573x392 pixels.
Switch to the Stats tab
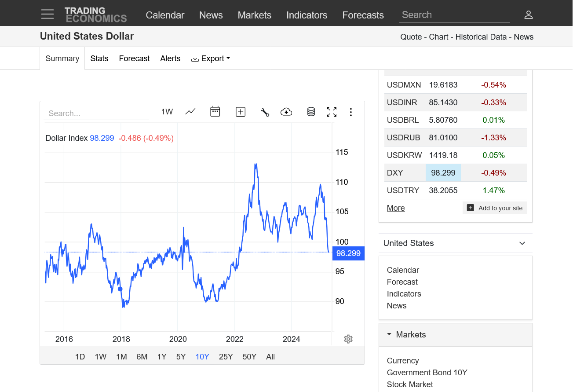99,59
